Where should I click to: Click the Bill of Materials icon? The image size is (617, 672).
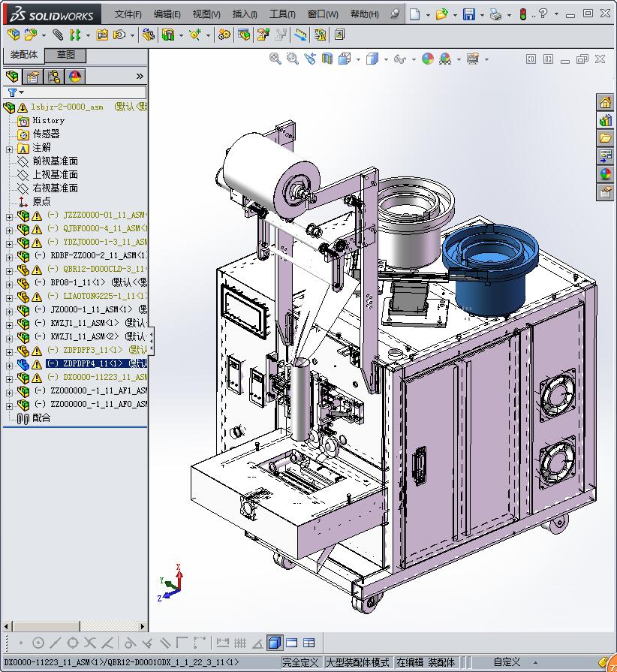(244, 35)
